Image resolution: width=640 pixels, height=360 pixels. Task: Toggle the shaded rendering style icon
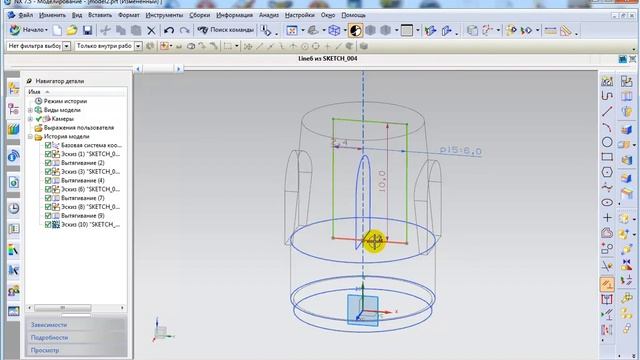tap(356, 30)
